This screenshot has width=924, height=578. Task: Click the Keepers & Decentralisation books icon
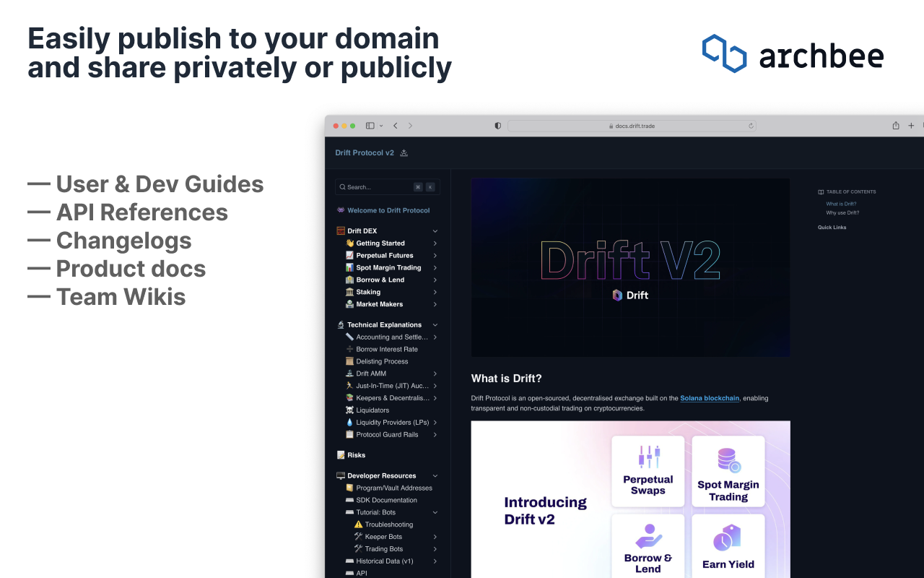tap(349, 398)
